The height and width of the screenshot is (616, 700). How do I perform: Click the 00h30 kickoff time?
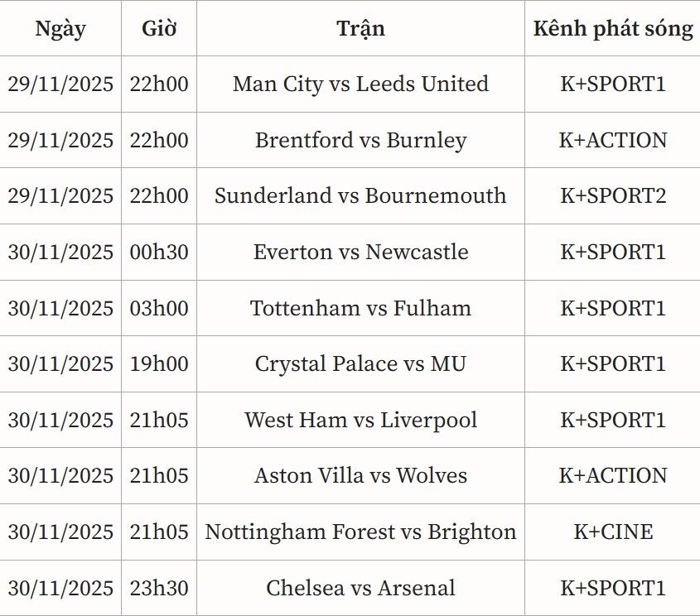[159, 253]
